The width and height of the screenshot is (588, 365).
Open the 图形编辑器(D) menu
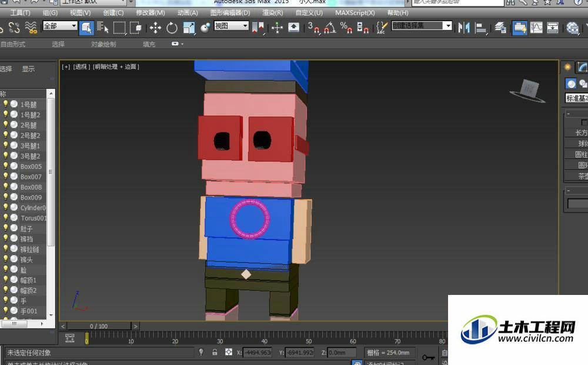pos(230,12)
